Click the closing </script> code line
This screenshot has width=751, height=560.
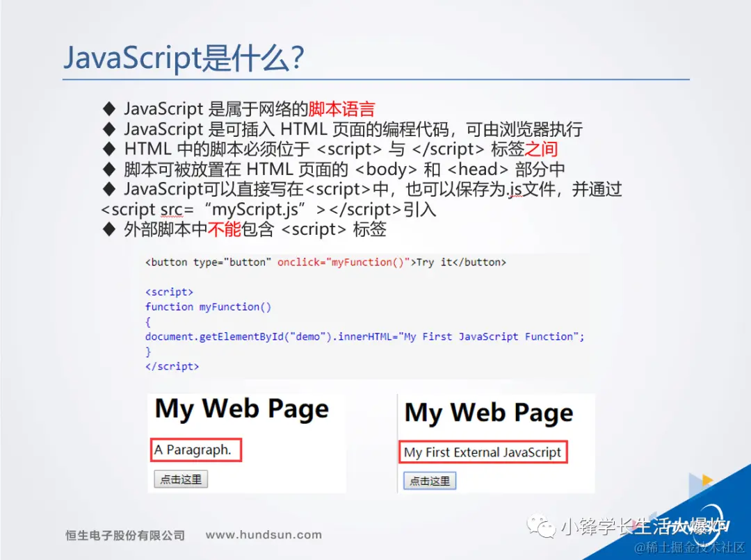(x=172, y=366)
